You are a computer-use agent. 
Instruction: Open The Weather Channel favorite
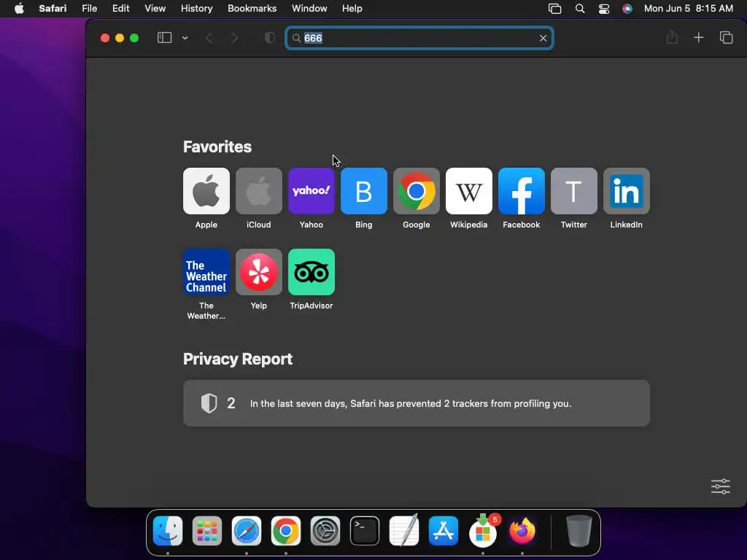point(206,272)
